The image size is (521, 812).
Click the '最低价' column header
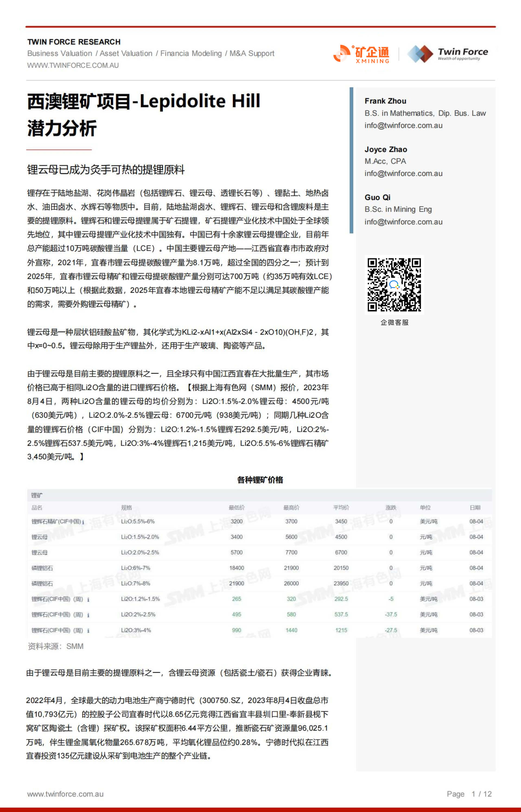click(x=236, y=508)
